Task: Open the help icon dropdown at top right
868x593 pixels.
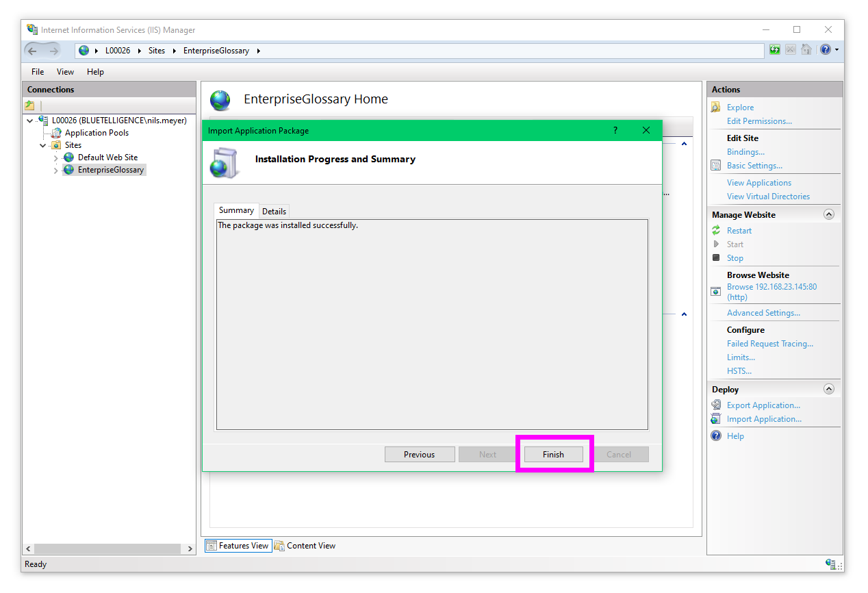Action: [836, 50]
